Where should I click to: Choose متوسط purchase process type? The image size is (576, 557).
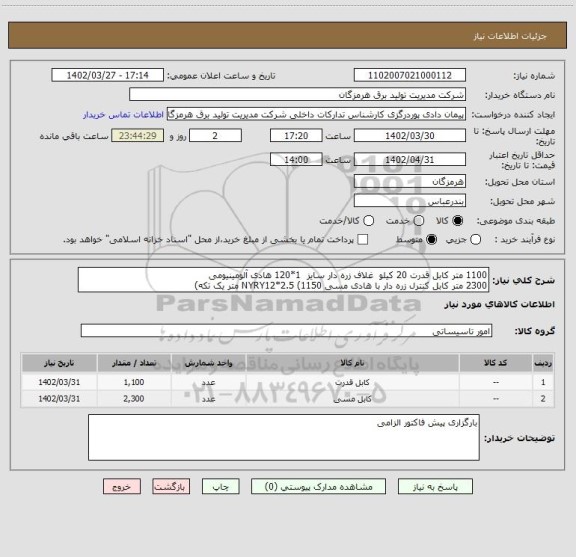click(x=431, y=240)
